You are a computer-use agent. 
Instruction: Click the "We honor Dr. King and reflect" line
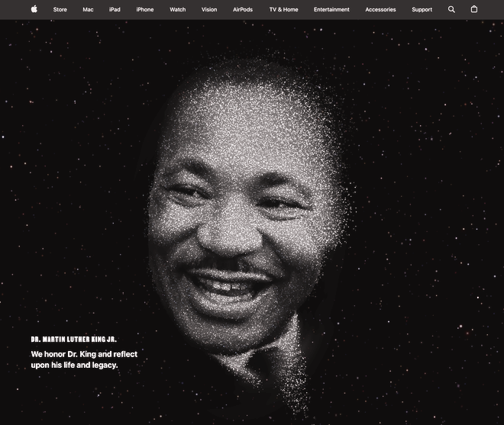84,354
